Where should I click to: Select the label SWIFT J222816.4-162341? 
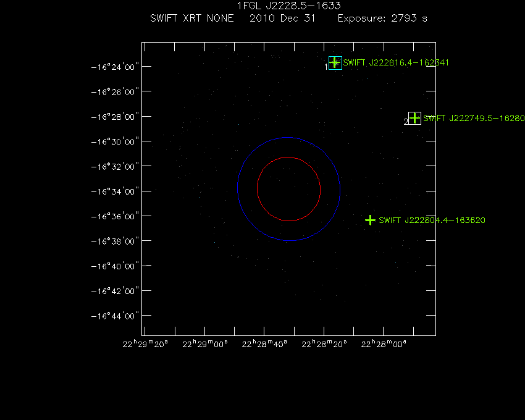click(396, 62)
